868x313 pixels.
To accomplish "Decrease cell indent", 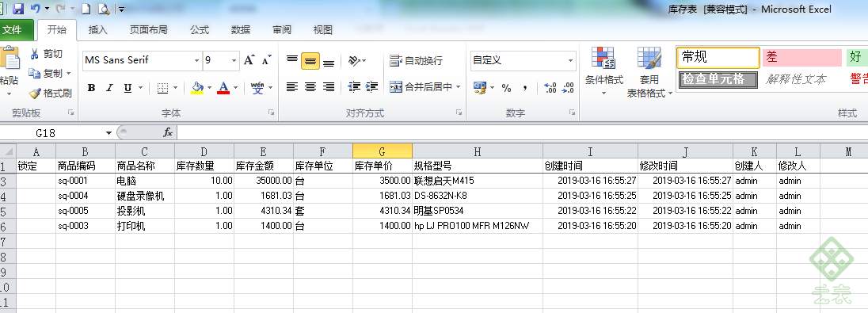I will coord(354,87).
